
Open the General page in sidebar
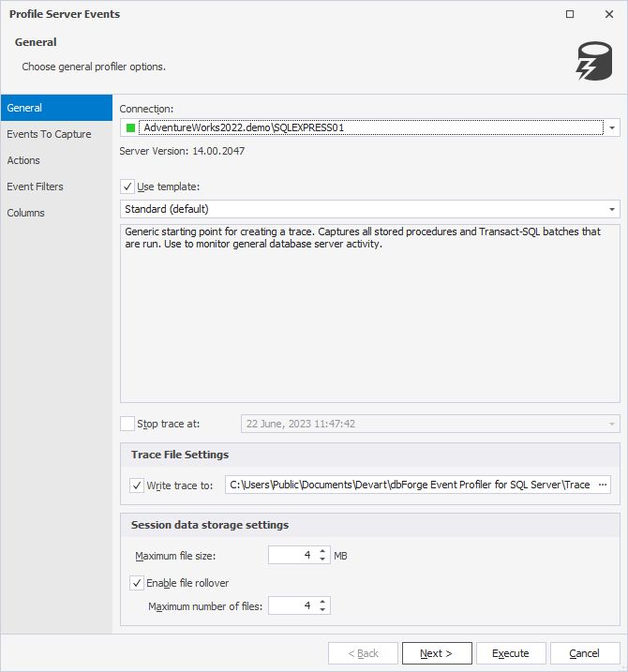[56, 108]
